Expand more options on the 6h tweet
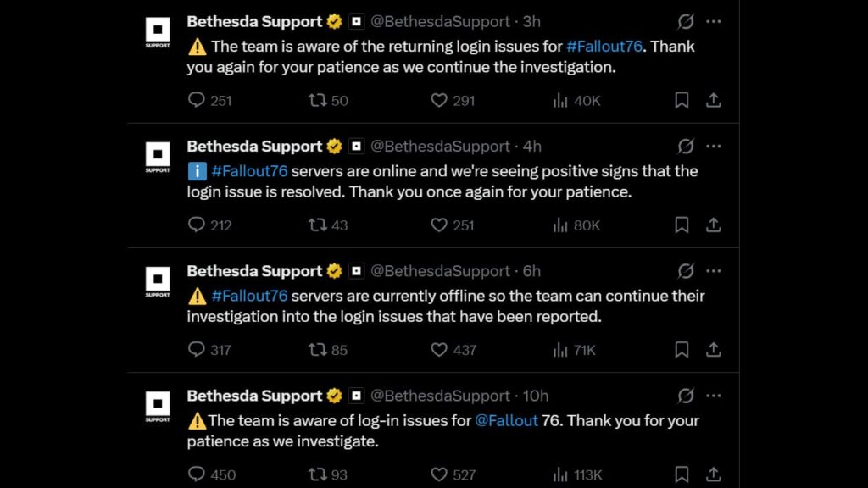 click(714, 271)
